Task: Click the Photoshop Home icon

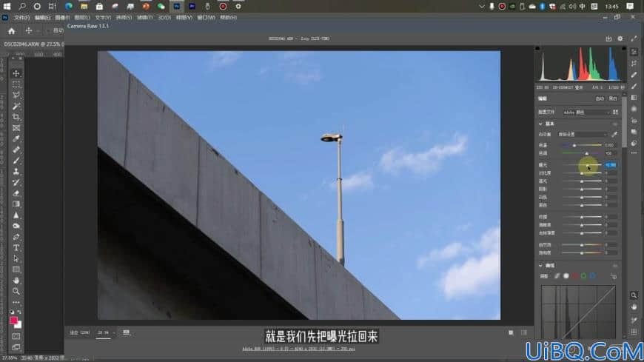Action: [12, 31]
